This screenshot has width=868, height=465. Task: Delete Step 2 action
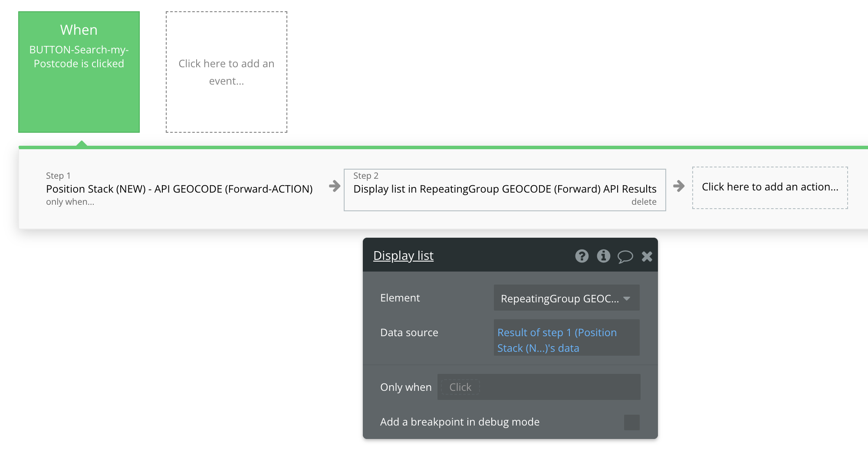point(644,202)
